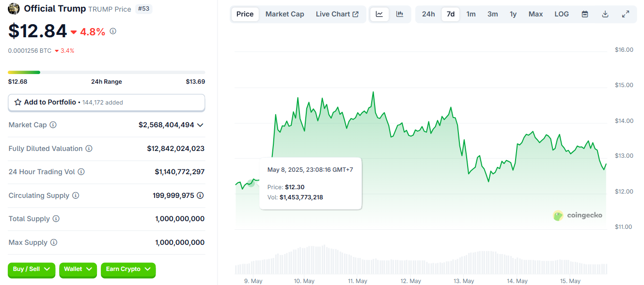
Task: Select the 7d time range
Action: pos(451,14)
